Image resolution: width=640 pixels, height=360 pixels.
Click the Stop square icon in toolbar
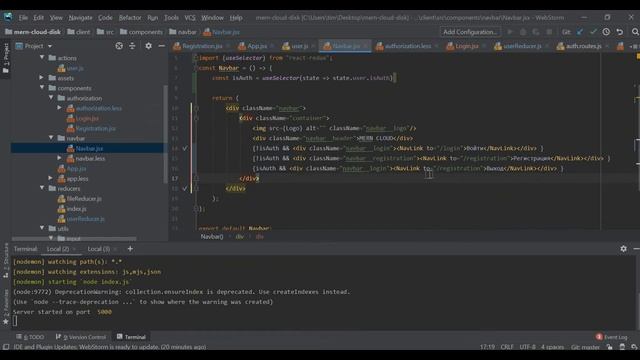(x=549, y=32)
